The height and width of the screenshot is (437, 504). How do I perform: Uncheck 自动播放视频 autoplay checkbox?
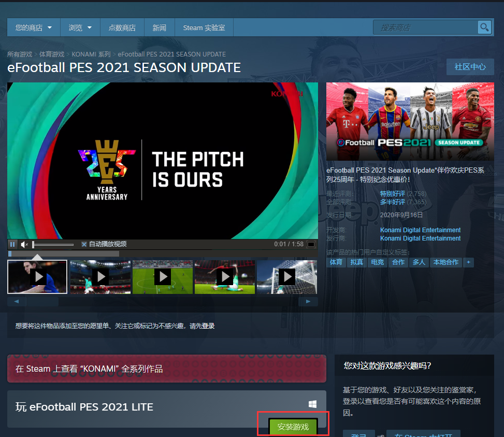(84, 244)
